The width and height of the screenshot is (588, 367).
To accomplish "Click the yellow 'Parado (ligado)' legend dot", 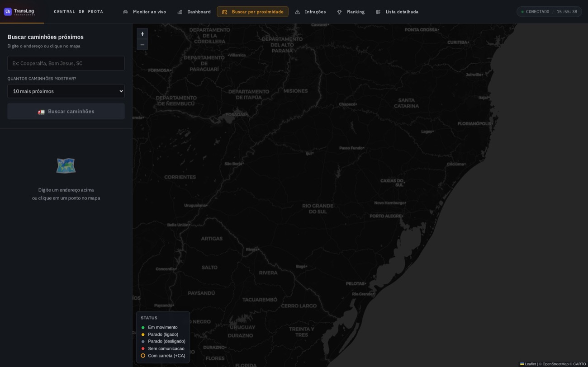I will pyautogui.click(x=143, y=334).
